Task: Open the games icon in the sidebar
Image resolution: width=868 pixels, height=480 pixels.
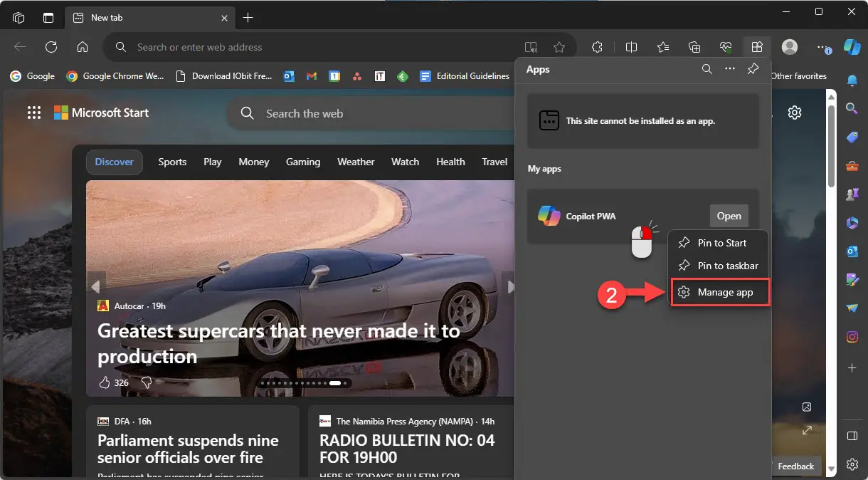Action: coord(852,194)
